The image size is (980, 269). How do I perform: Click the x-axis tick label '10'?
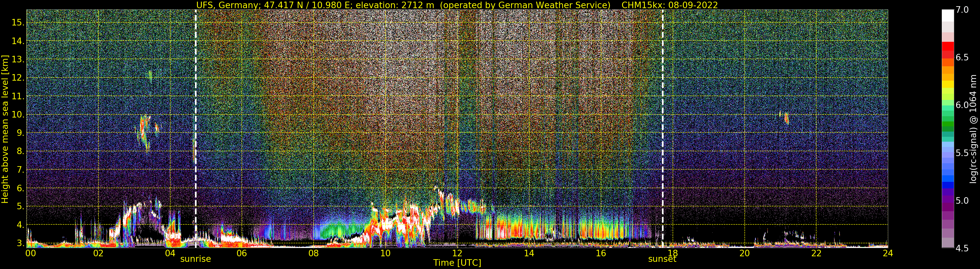(x=385, y=253)
